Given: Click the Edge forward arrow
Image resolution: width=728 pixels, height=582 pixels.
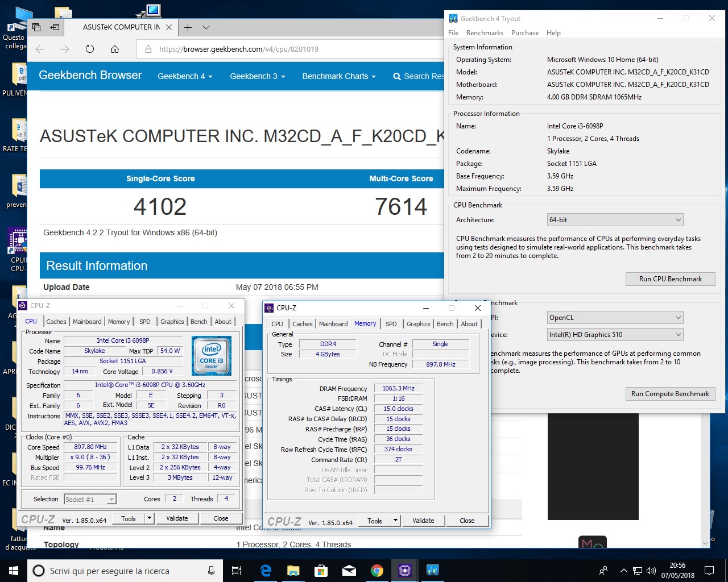Looking at the screenshot, I should tap(65, 49).
